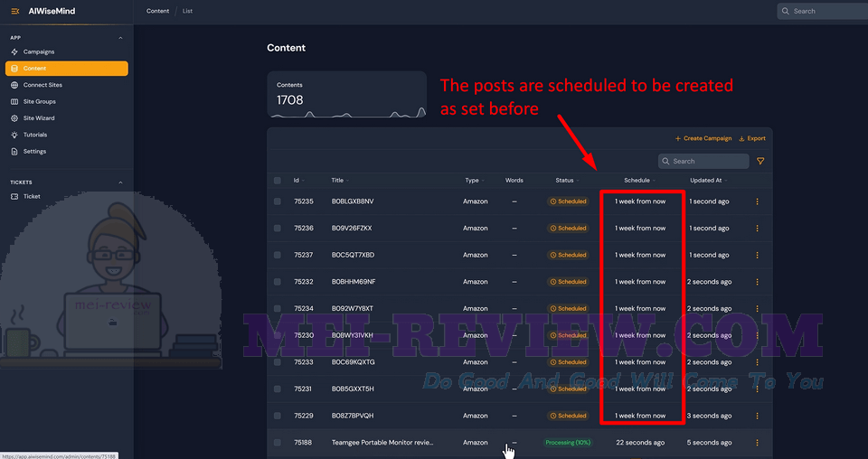Select checkbox for row 75237
This screenshot has width=868, height=459.
(x=278, y=255)
